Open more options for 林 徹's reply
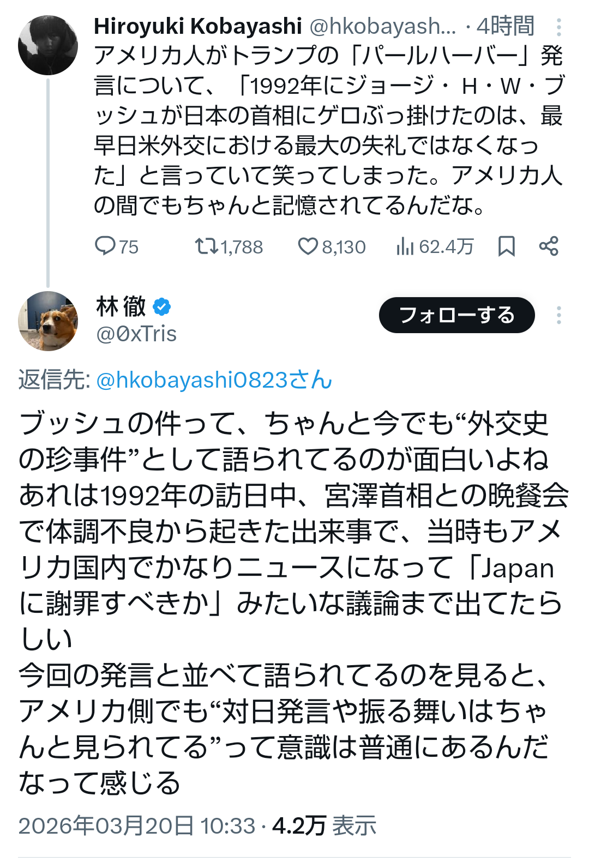 pos(558,315)
